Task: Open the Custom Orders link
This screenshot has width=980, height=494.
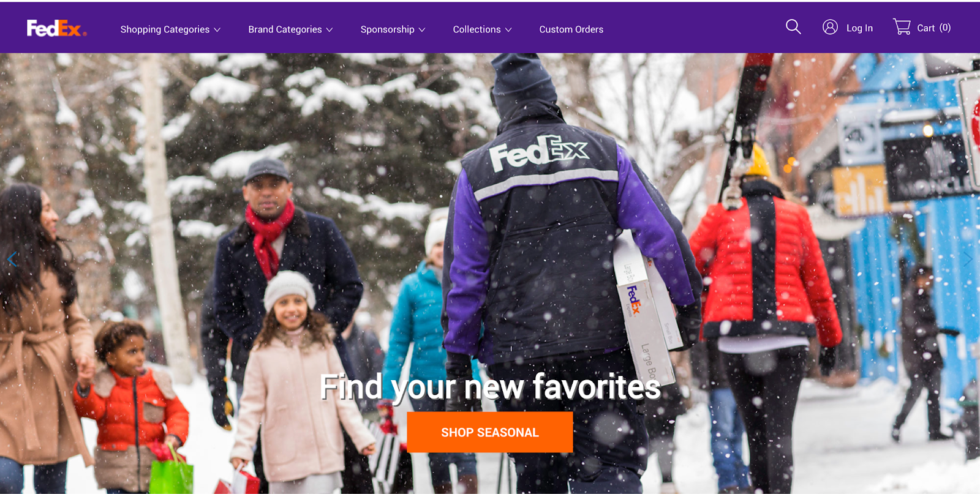Action: coord(571,29)
